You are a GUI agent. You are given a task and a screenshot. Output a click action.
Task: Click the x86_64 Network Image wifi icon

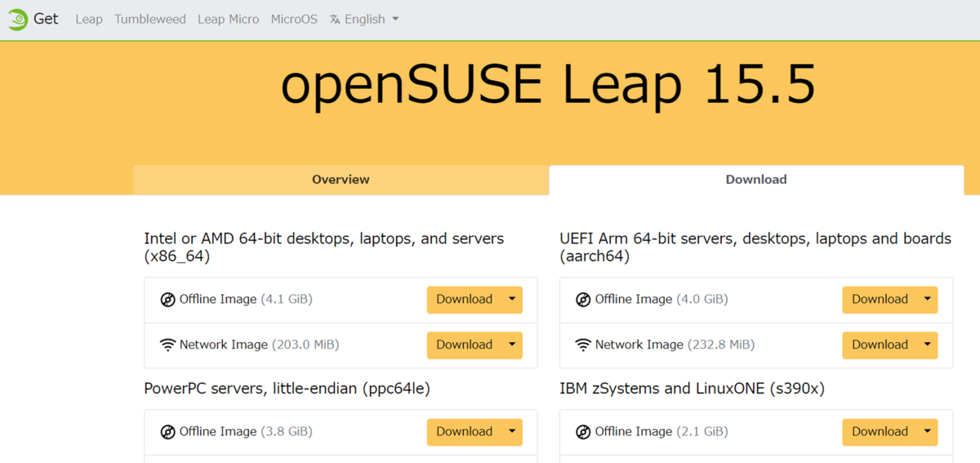(x=167, y=345)
